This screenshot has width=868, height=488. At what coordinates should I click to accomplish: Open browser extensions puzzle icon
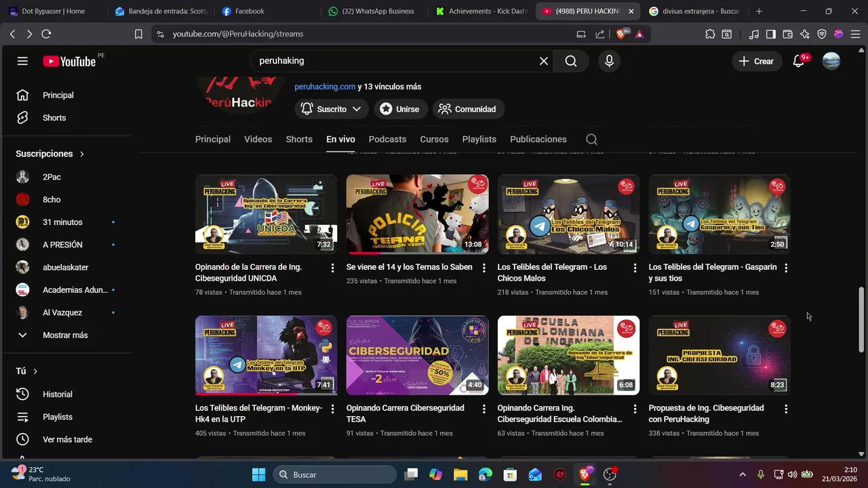710,34
